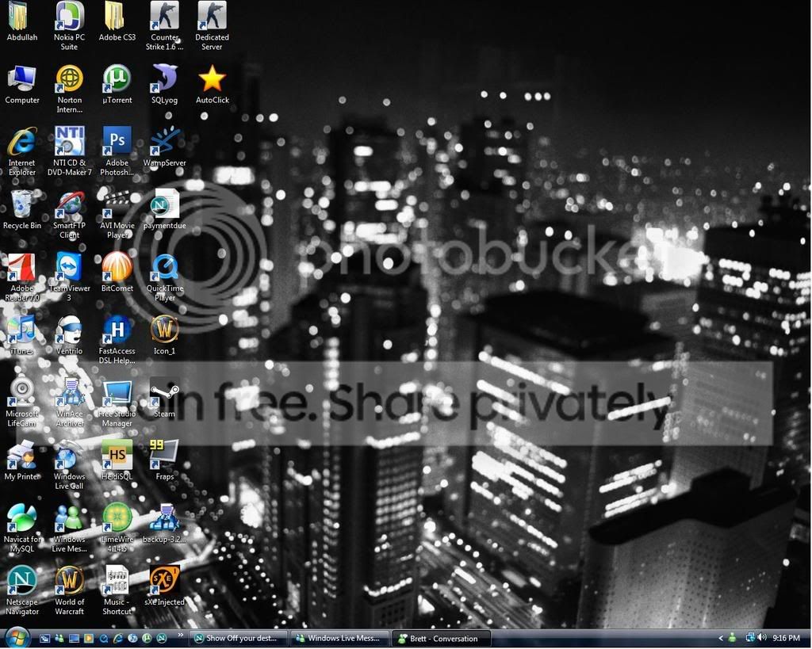Open the volume speaker tray icon
This screenshot has height=649, width=812.
762,638
